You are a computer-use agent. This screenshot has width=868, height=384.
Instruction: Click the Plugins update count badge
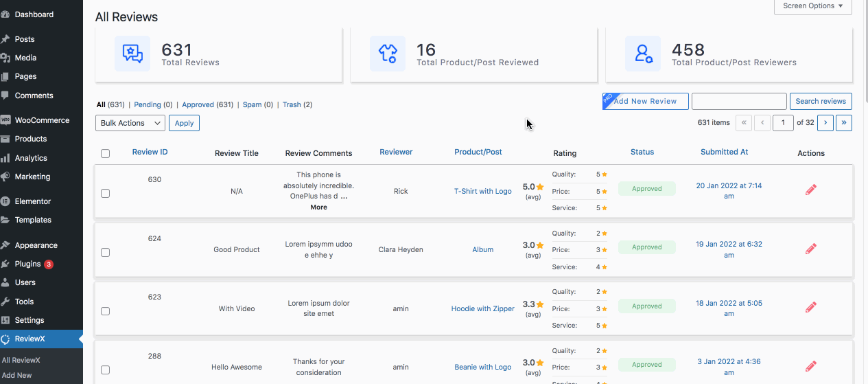(49, 264)
